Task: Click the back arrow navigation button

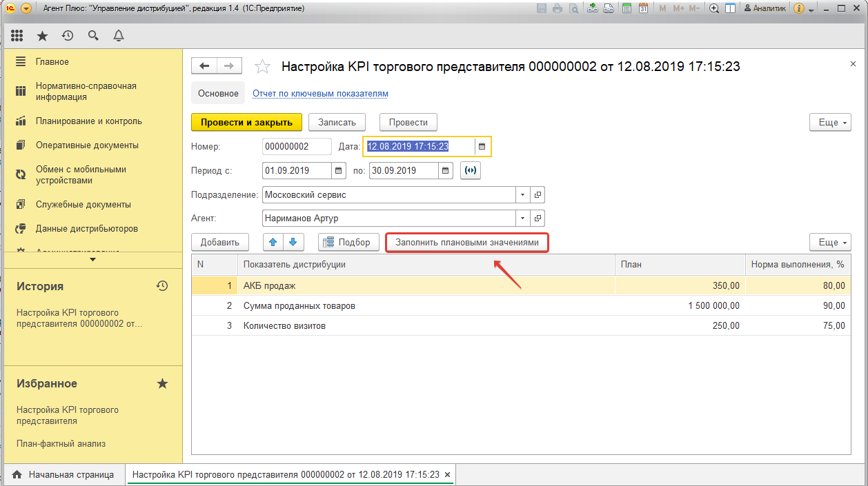Action: pyautogui.click(x=204, y=66)
